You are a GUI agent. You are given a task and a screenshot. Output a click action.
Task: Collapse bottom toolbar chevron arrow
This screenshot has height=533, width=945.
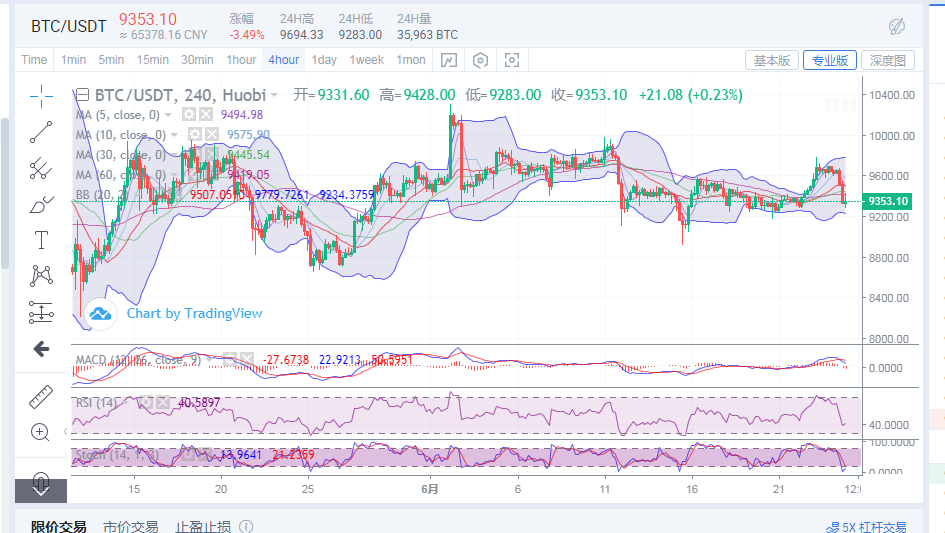click(41, 491)
